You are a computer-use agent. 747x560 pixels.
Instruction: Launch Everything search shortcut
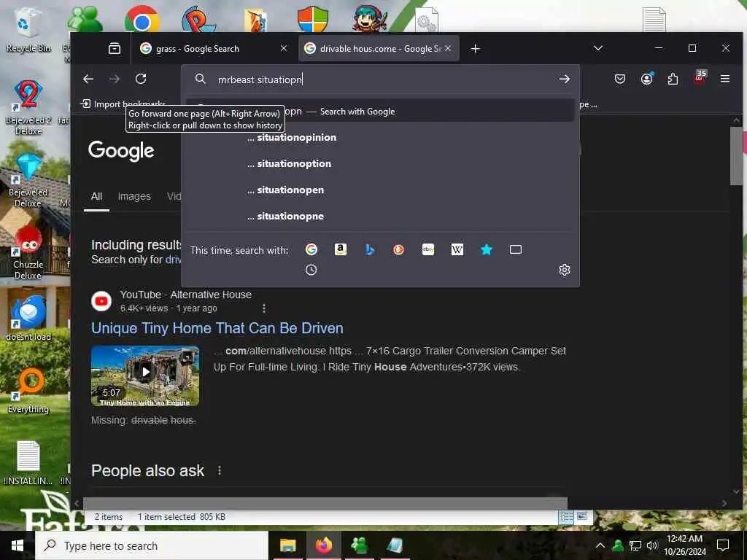point(28,391)
